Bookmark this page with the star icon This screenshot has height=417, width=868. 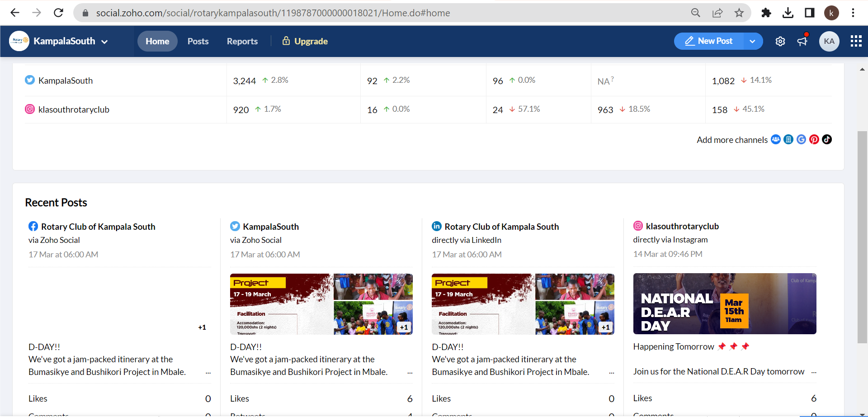(739, 13)
